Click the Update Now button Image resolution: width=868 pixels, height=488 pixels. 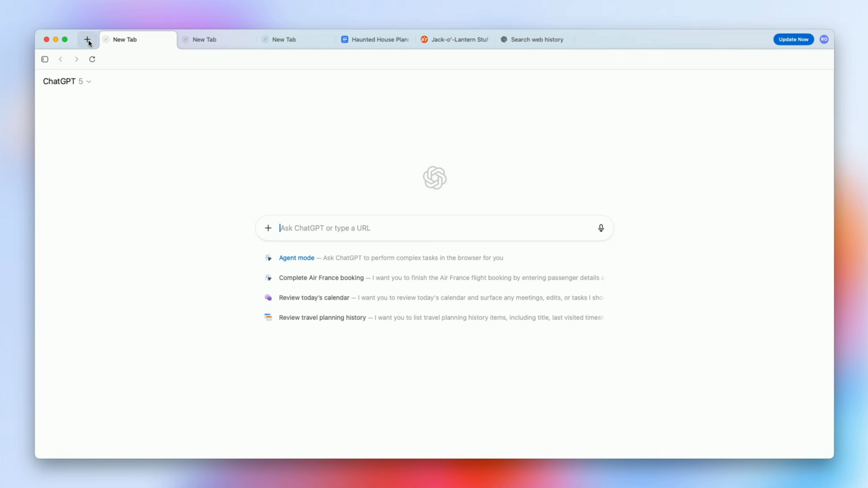coord(793,39)
